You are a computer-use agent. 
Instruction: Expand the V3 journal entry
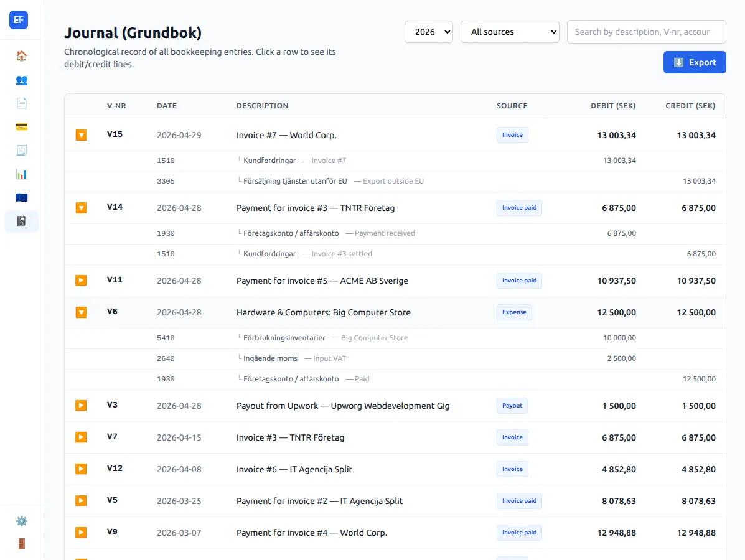click(x=82, y=406)
